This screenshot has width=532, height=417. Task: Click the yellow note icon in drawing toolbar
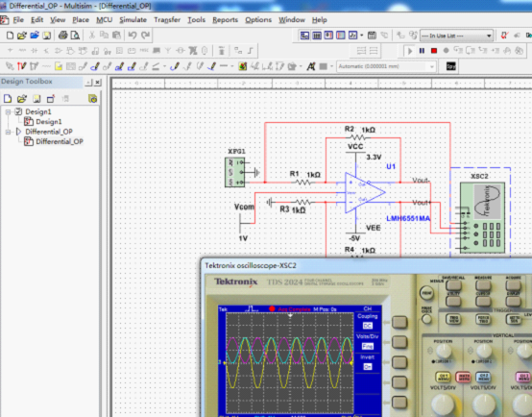coord(59,66)
